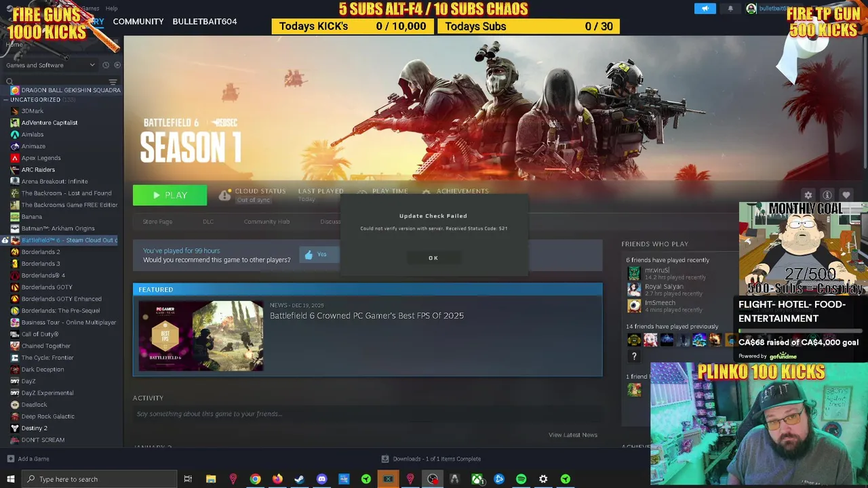This screenshot has height=488, width=868.
Task: Open the Store Page tab
Action: [157, 222]
